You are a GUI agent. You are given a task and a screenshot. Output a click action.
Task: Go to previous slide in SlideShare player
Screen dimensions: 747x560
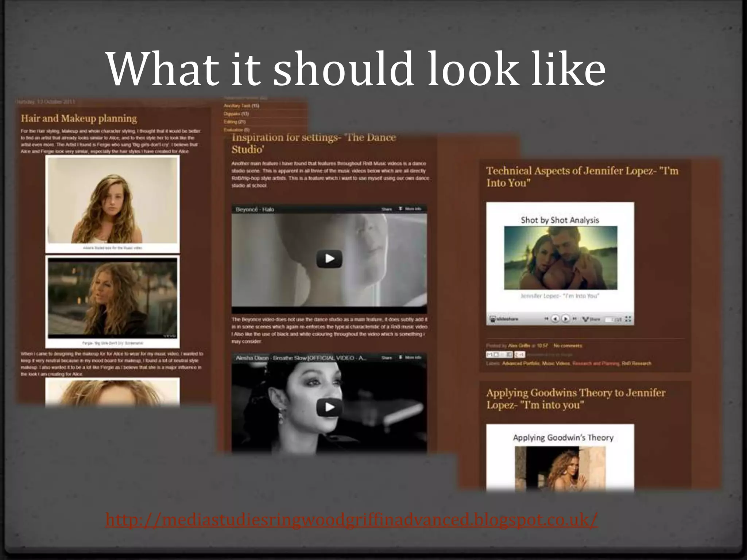coord(555,319)
